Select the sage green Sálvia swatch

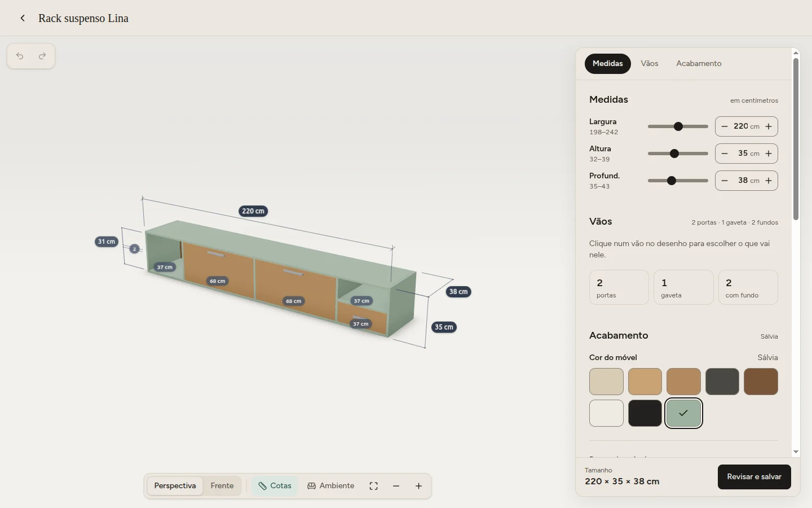pos(683,413)
